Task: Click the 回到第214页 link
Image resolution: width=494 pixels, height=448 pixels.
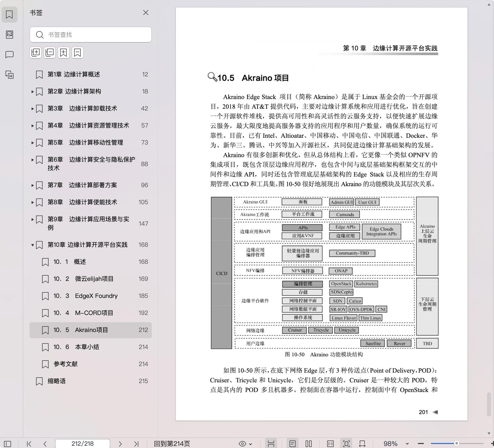Action: tap(172, 444)
